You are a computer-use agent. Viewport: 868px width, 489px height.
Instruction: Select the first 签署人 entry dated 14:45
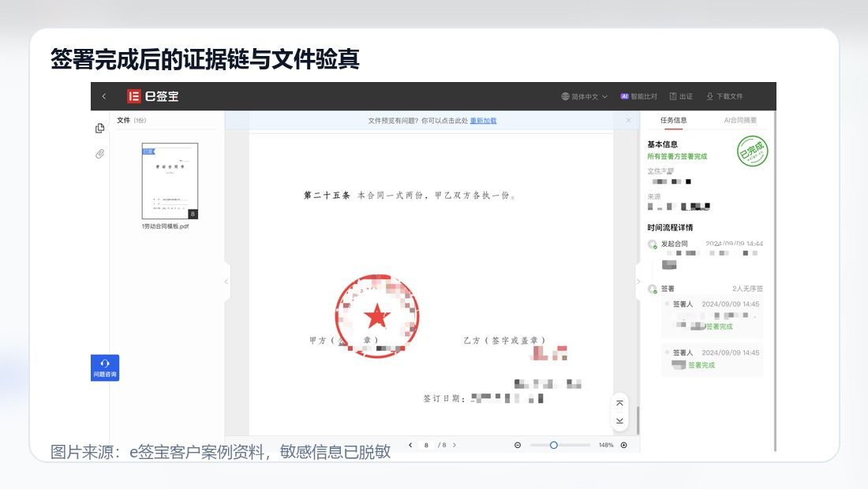(x=713, y=315)
